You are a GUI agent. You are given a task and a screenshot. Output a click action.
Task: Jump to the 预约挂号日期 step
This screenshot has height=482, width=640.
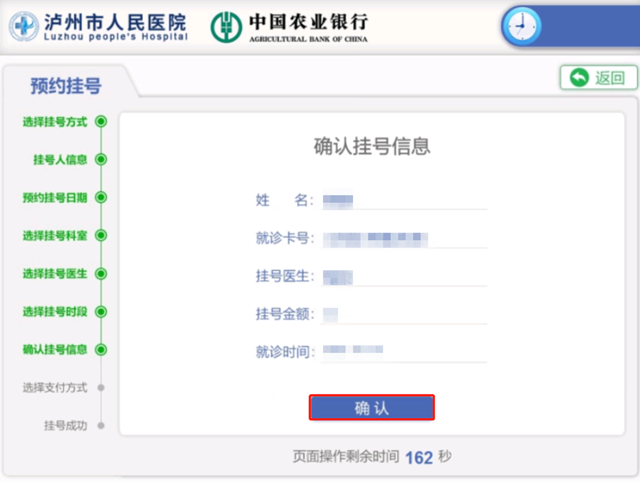pos(56,197)
